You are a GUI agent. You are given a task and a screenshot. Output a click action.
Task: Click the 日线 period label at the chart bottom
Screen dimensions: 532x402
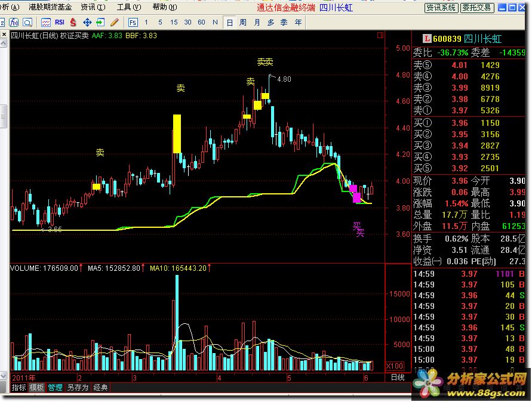coord(398,378)
